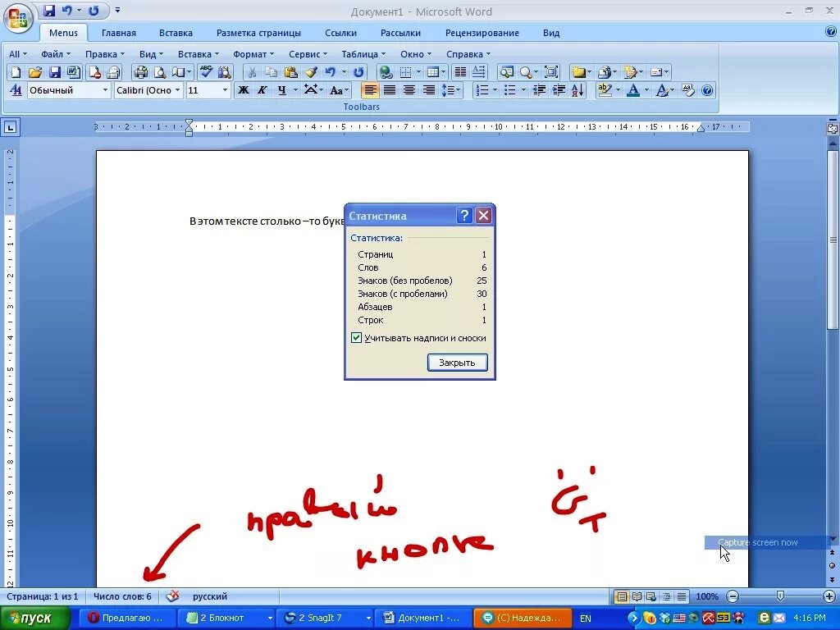
Task: Click the Open folder icon
Action: (34, 72)
